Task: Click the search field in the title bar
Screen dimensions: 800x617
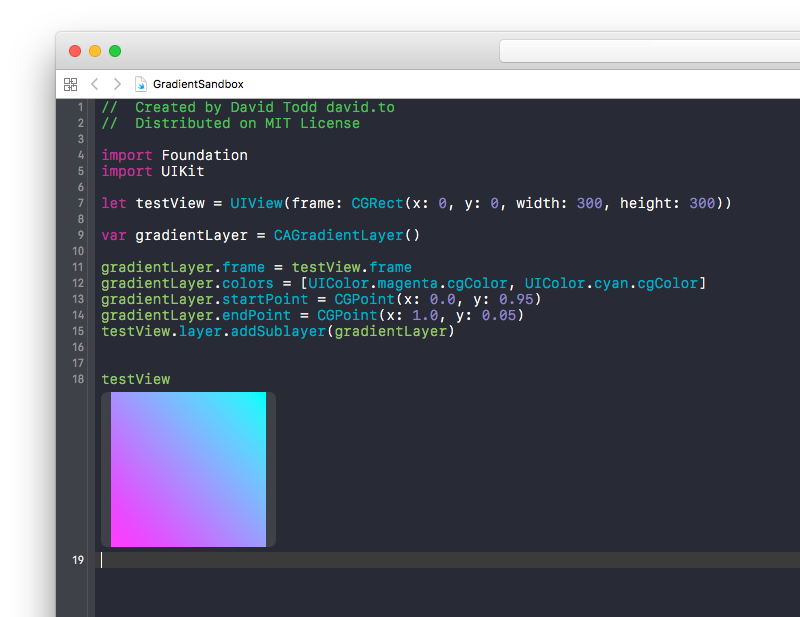Action: [648, 50]
